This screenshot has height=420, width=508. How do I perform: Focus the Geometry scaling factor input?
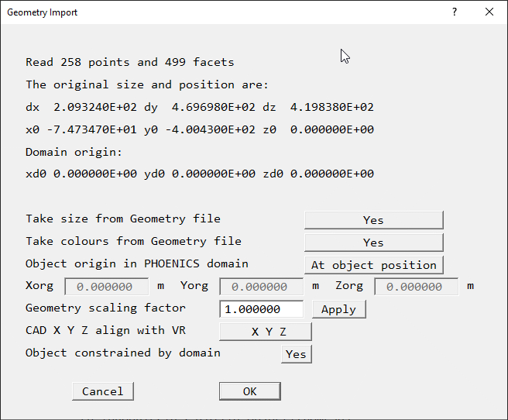pos(261,309)
